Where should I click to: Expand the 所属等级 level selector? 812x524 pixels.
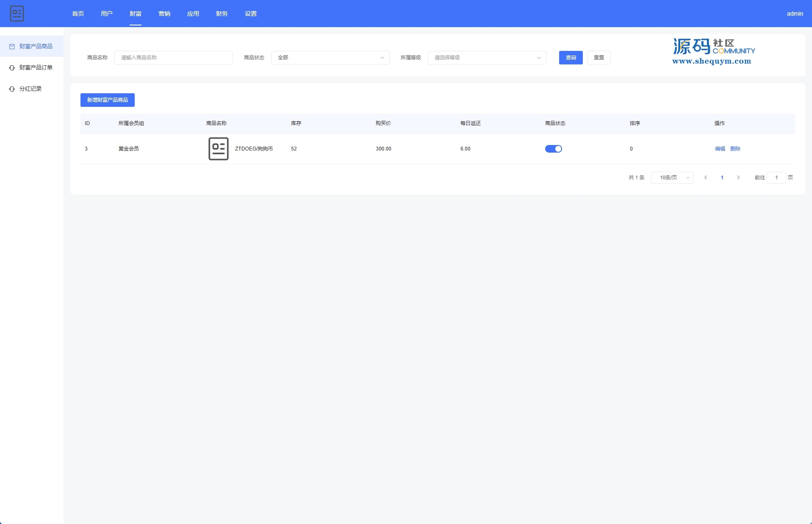click(487, 58)
